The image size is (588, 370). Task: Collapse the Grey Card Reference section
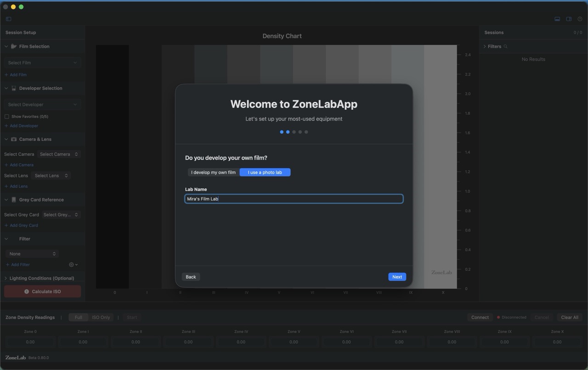[x=6, y=200]
